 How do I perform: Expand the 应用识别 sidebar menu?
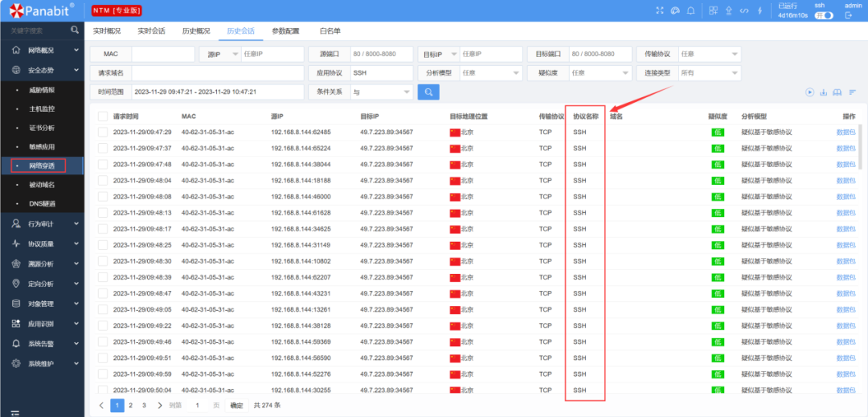[x=42, y=324]
